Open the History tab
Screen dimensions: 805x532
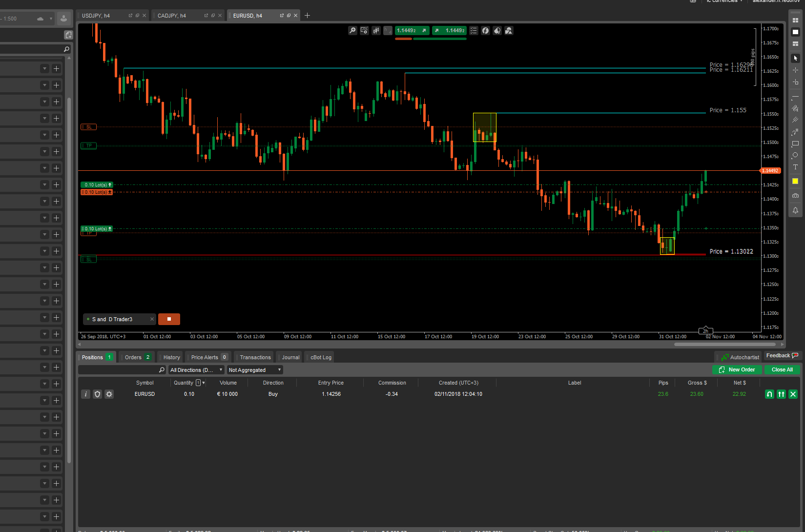[x=171, y=357]
